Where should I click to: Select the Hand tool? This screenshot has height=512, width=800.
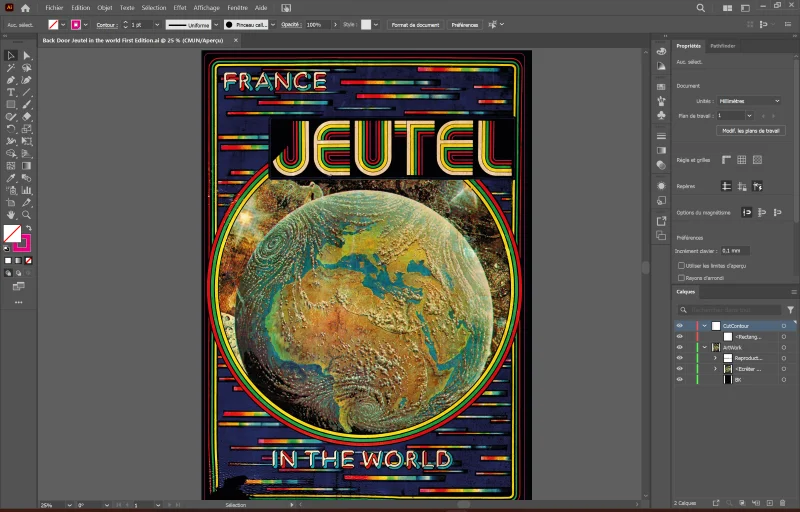click(x=11, y=215)
